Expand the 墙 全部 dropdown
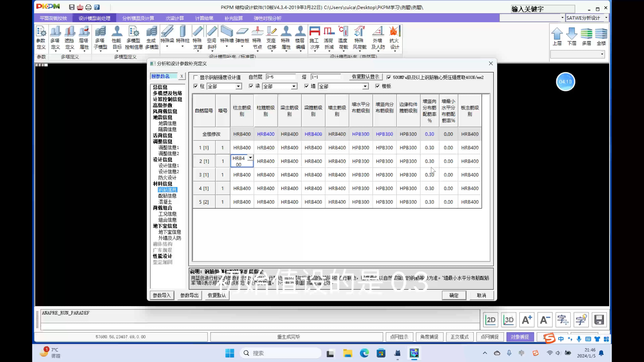Image resolution: width=644 pixels, height=362 pixels. pos(365,86)
